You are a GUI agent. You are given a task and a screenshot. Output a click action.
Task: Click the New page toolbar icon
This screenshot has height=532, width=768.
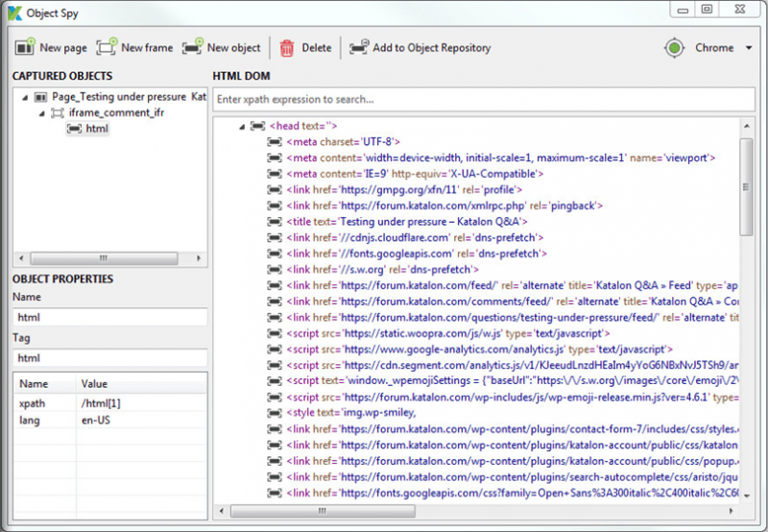click(x=25, y=47)
